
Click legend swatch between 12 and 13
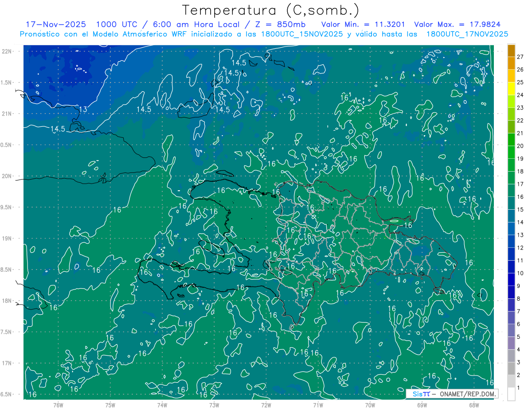click(511, 241)
